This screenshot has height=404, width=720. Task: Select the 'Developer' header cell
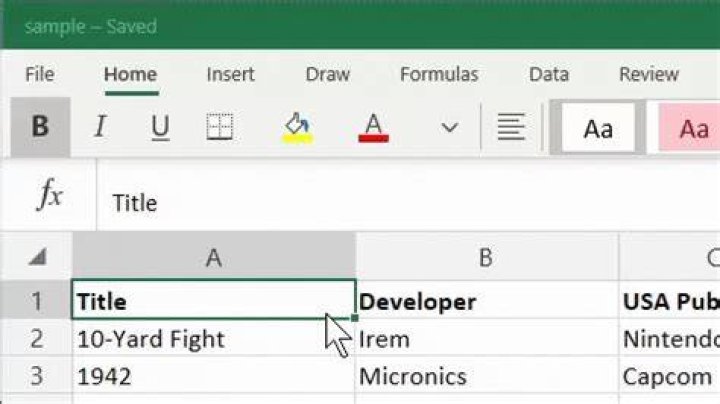point(487,300)
